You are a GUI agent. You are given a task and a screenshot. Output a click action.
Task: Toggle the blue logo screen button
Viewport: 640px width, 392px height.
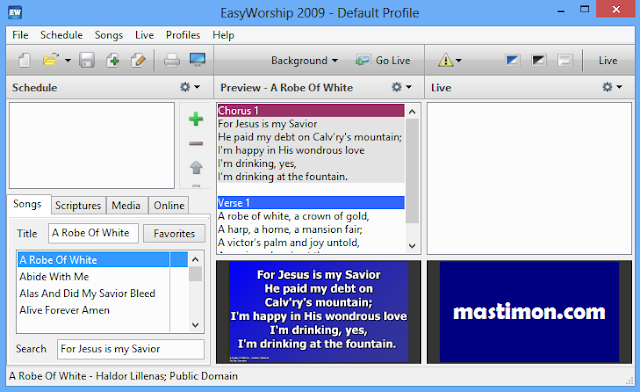(x=512, y=60)
